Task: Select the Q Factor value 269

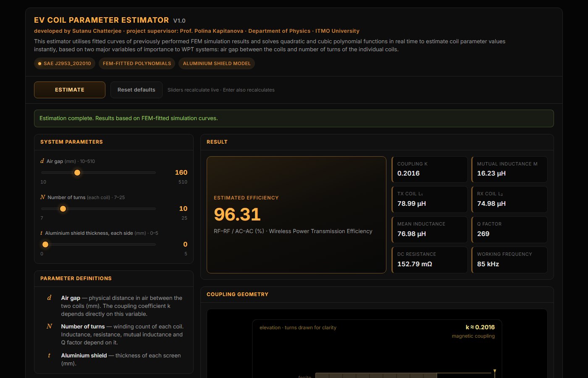Action: (x=483, y=234)
